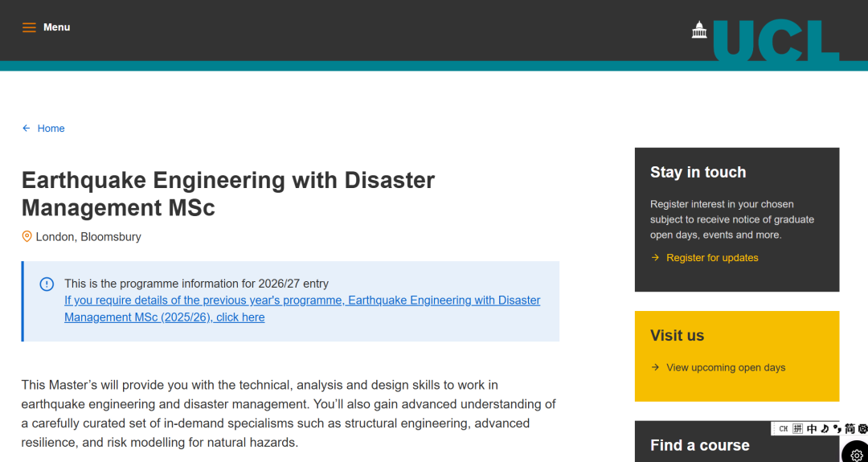This screenshot has width=868, height=462.
Task: Click the UCL portico building icon
Action: click(699, 30)
